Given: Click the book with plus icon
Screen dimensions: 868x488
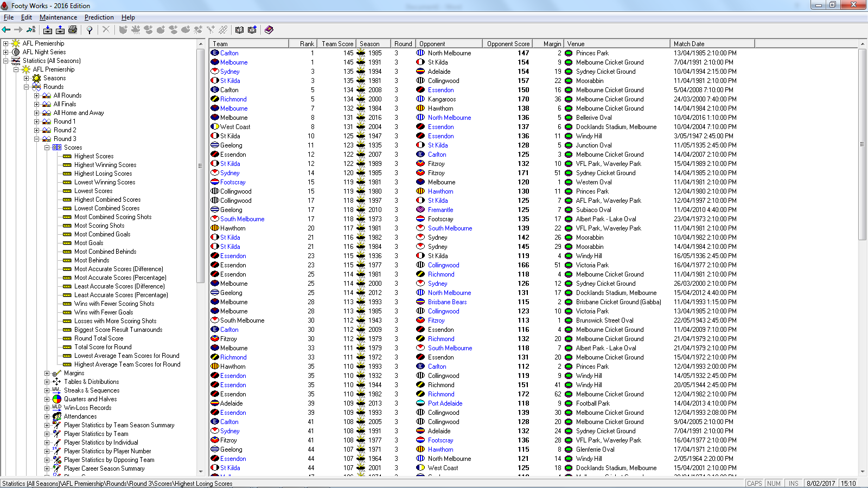Looking at the screenshot, I should pyautogui.click(x=252, y=30).
